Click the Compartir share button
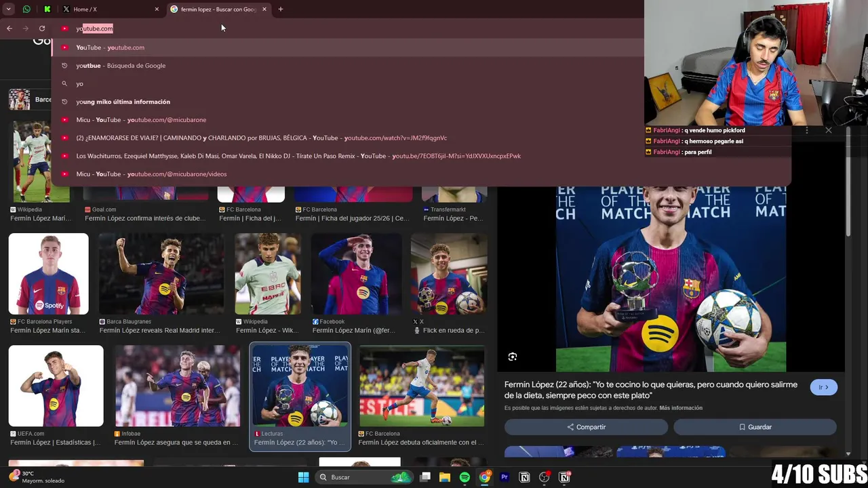This screenshot has height=488, width=868. 586,427
